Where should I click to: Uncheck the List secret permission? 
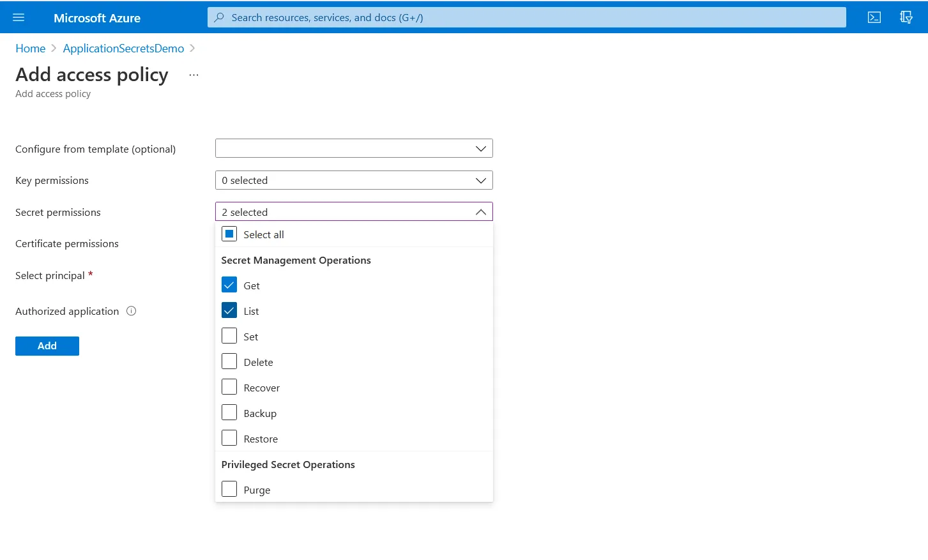coord(229,310)
